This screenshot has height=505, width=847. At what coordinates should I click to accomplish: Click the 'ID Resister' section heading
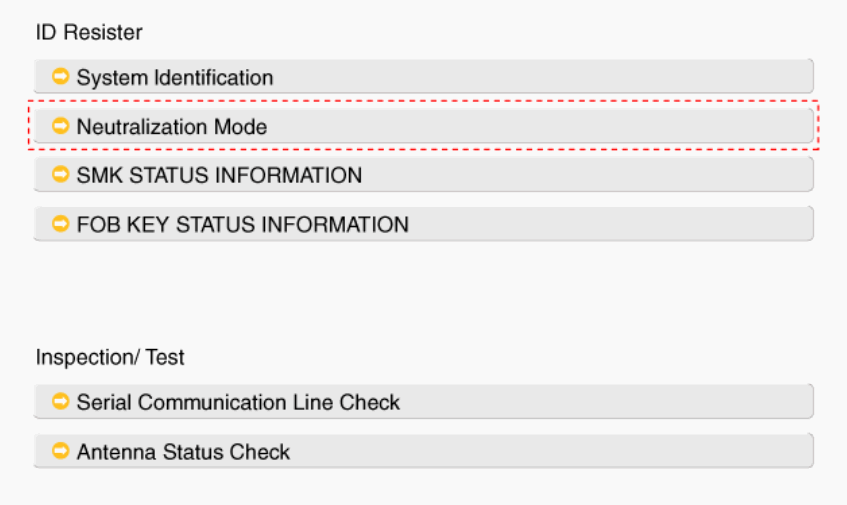[x=89, y=33]
